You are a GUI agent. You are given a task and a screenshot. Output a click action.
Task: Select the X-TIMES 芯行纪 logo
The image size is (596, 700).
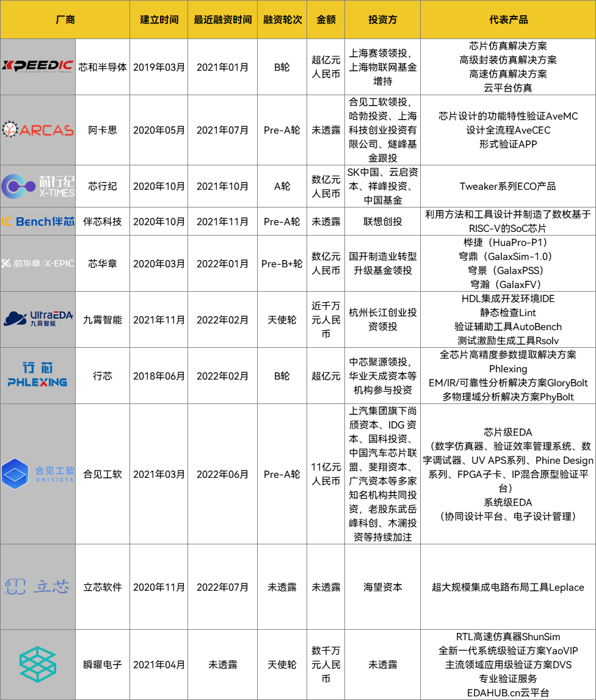pyautogui.click(x=38, y=186)
